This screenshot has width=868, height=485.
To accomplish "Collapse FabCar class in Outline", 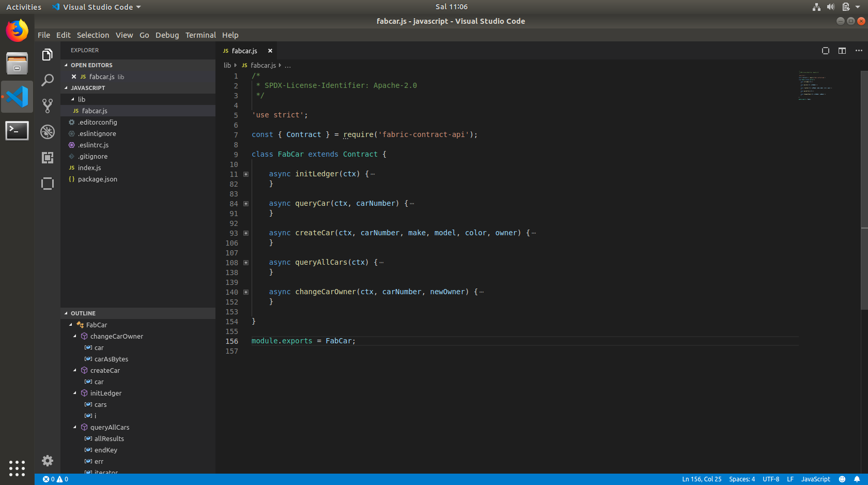I will 71,325.
